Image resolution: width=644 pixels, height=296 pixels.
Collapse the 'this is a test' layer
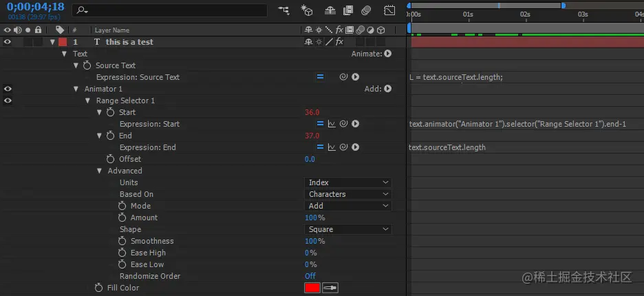52,42
